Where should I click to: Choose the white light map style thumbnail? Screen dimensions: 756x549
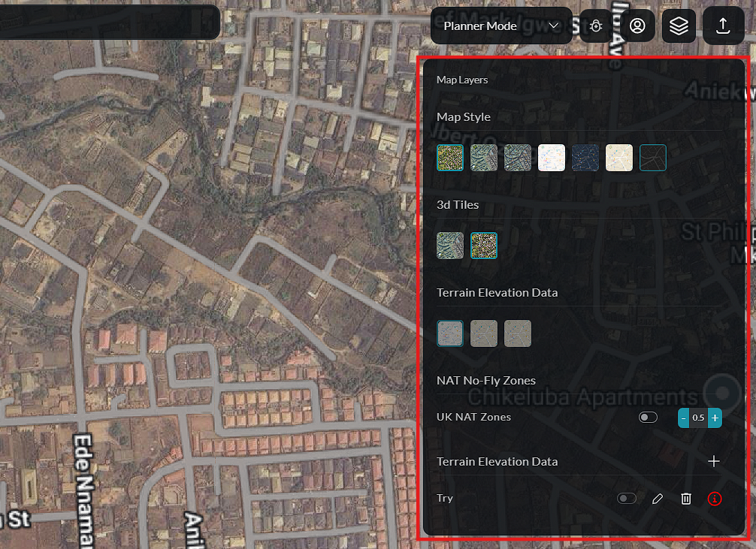coord(551,158)
